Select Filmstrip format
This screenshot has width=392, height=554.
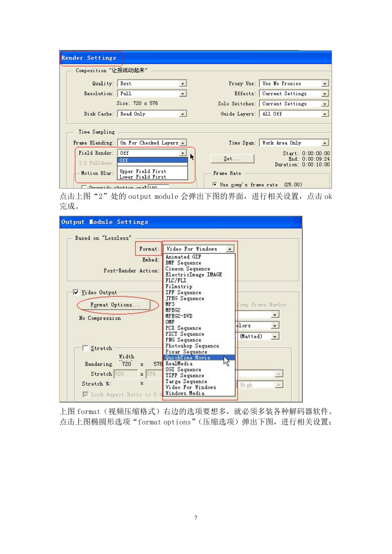pos(199,286)
